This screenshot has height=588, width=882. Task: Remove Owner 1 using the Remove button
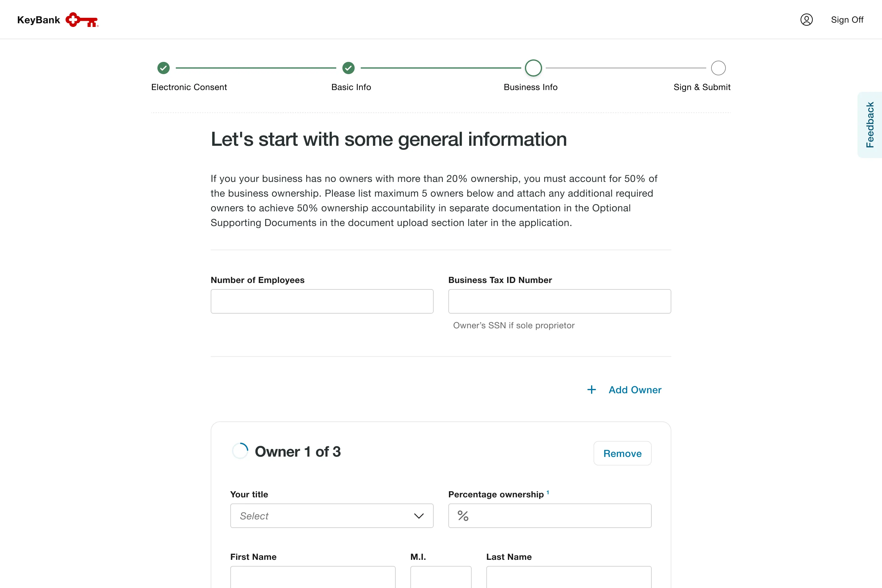click(x=622, y=453)
